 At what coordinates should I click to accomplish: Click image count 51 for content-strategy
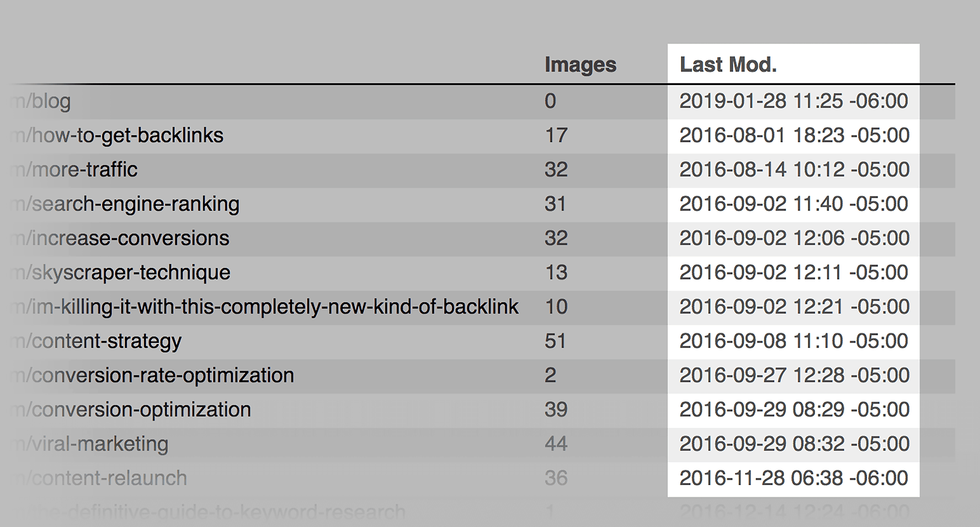click(x=555, y=341)
